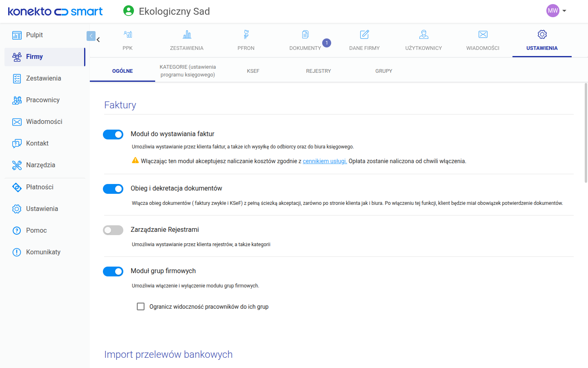Screen dimensions: 588x368
Task: Open UŻYTKOWNICY person icon
Action: point(424,34)
